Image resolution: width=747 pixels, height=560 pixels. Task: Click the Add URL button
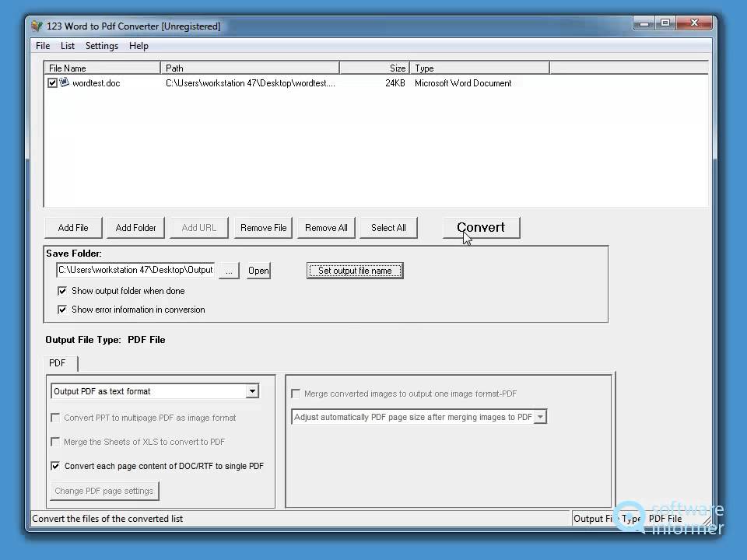198,228
